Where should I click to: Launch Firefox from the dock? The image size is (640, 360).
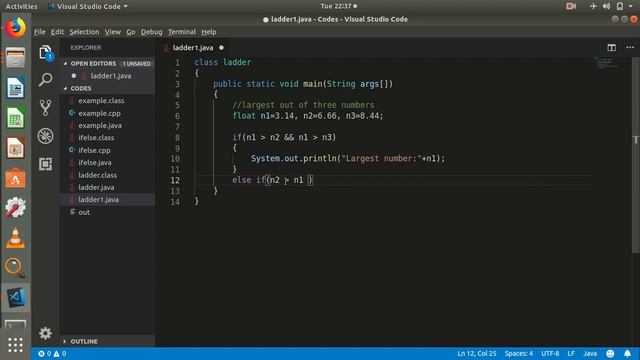(16, 28)
